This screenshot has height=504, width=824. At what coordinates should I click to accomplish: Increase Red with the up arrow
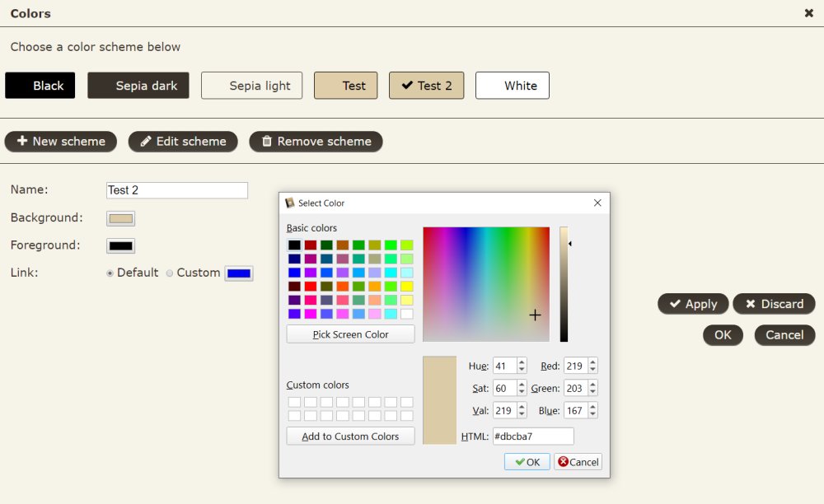point(592,362)
